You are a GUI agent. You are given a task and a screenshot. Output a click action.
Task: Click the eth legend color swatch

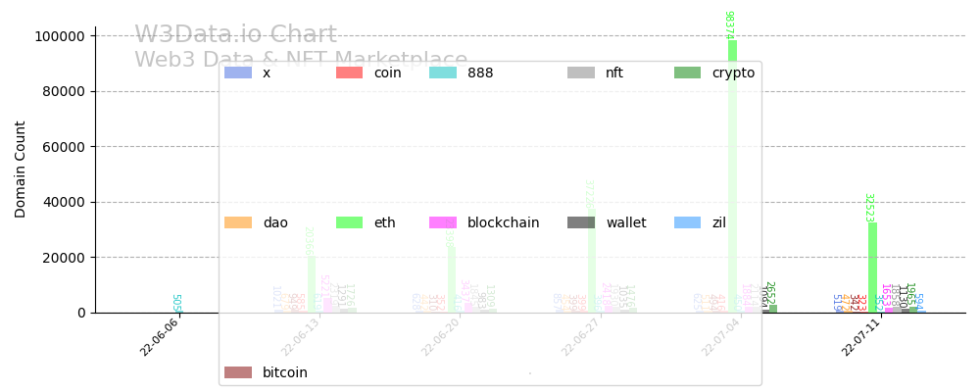click(x=350, y=222)
